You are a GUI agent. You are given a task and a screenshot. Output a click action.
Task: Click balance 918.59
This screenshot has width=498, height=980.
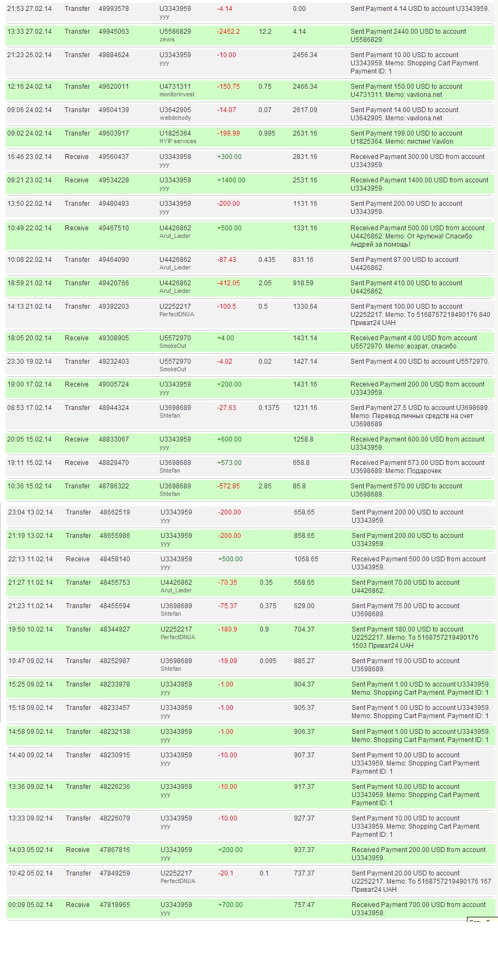click(x=303, y=283)
